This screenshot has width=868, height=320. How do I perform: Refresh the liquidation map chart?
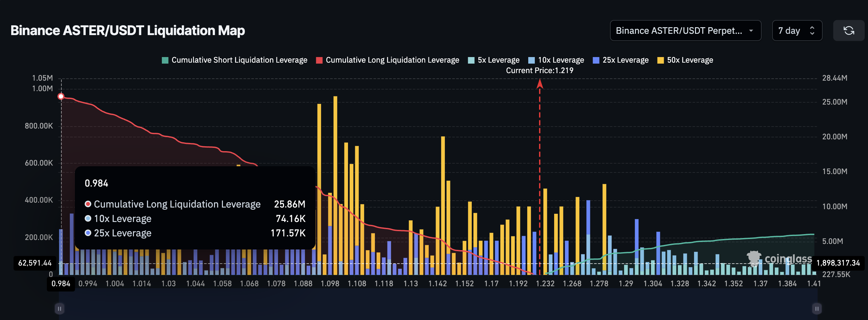[849, 30]
